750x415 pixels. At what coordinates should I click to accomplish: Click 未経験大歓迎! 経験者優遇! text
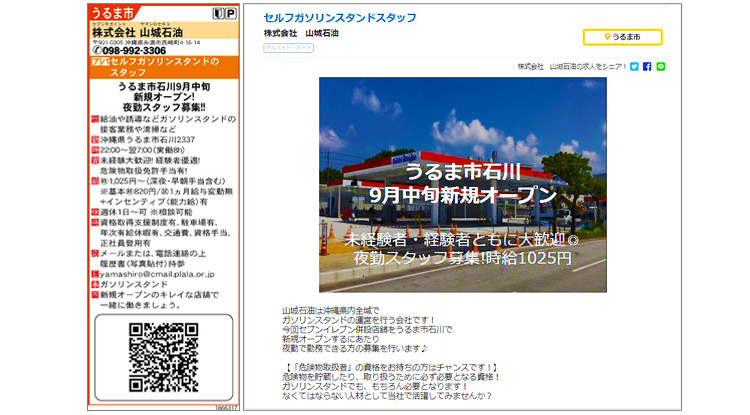tap(150, 161)
